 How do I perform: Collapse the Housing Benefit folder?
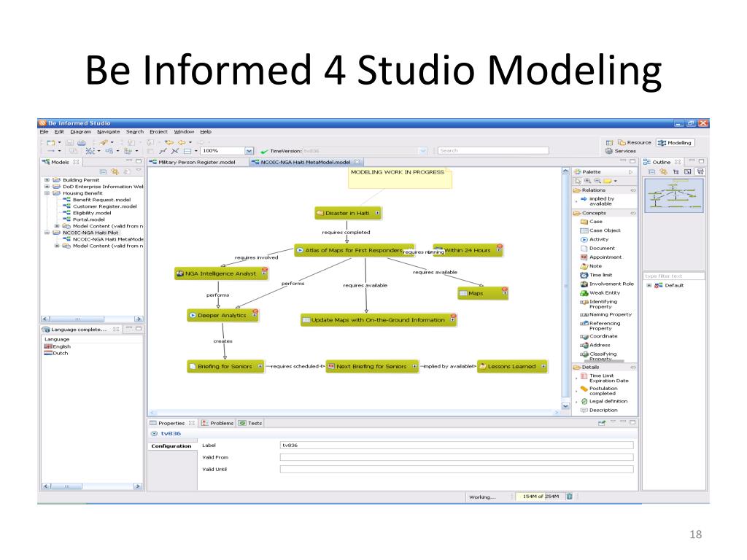click(47, 193)
